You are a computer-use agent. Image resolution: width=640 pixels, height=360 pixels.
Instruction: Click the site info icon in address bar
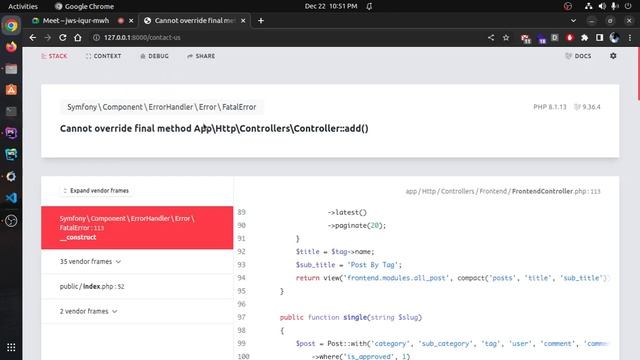[96, 38]
